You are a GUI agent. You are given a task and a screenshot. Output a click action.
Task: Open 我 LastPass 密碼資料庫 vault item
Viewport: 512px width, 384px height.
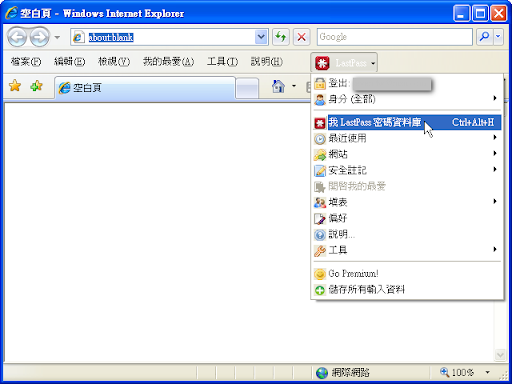pos(407,122)
